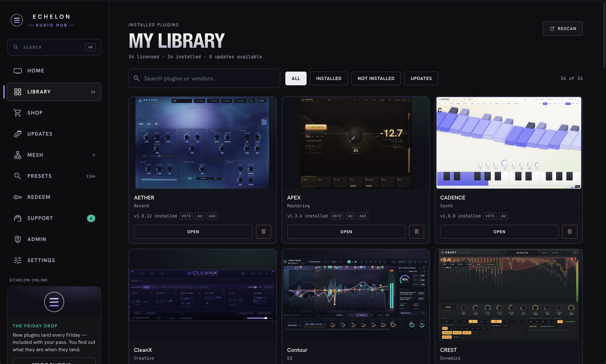Open Presets in the sidebar
606x364 pixels.
54,176
